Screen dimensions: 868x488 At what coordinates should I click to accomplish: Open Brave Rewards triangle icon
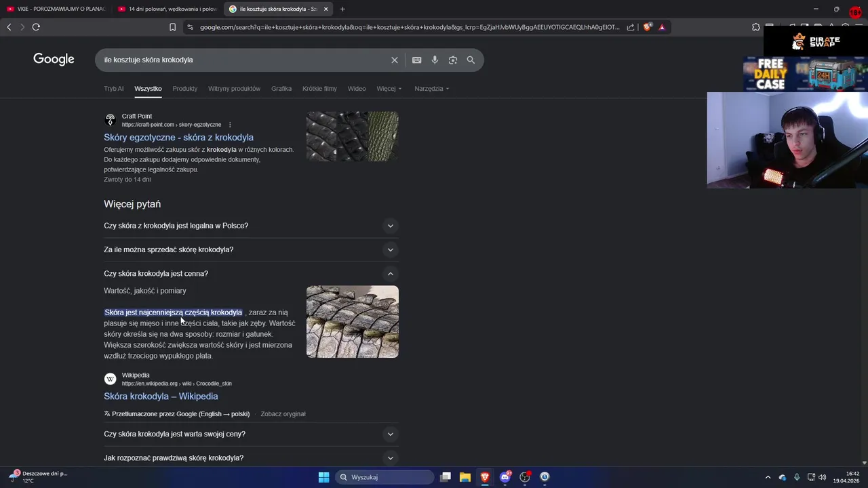click(662, 27)
